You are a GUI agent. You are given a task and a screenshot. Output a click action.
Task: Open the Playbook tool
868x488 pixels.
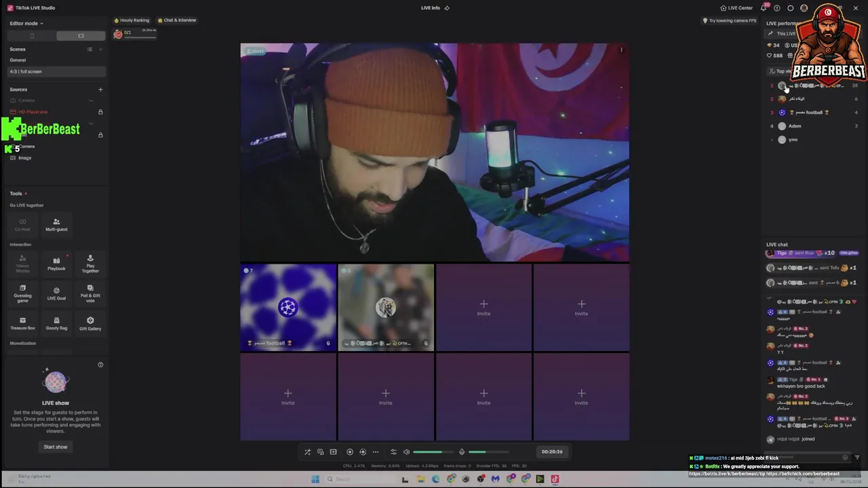coord(56,263)
